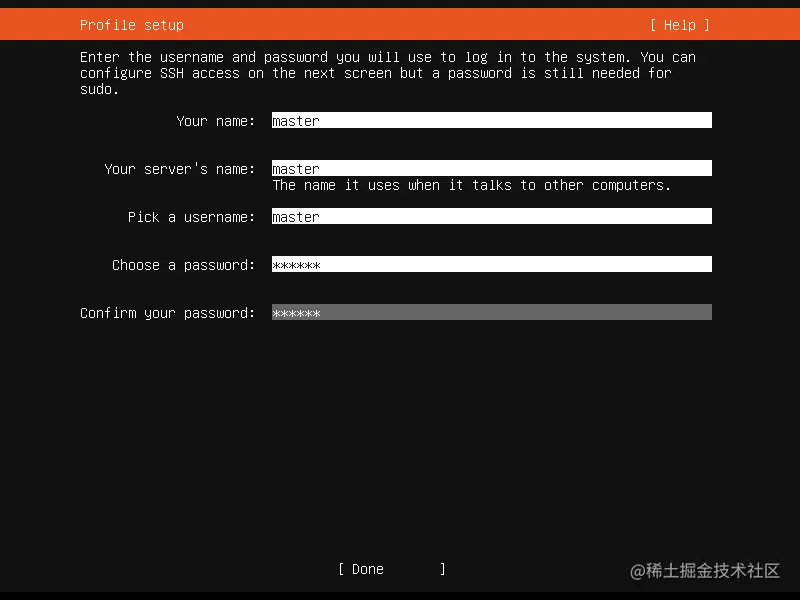
Task: Focus the Your server's name field
Action: [492, 168]
